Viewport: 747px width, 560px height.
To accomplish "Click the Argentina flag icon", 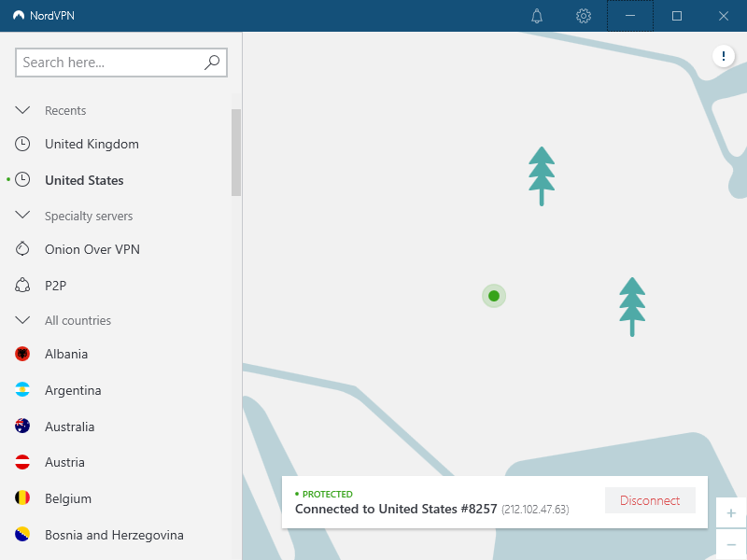I will pyautogui.click(x=22, y=389).
